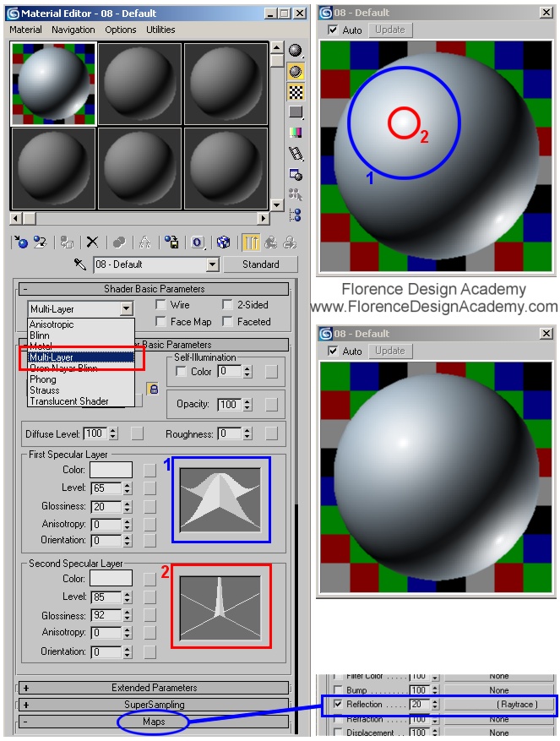Click the Reset Map/Mtl X icon

tap(93, 242)
